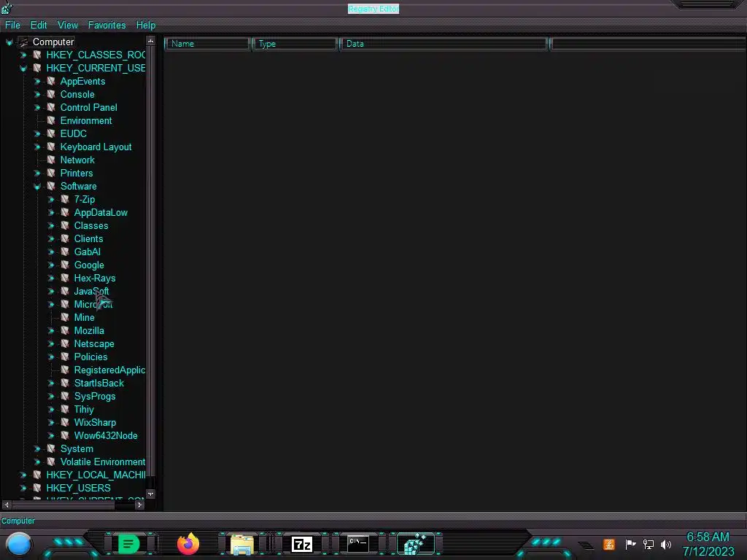Click the Google key folder icon
The height and width of the screenshot is (560, 747).
click(x=65, y=265)
